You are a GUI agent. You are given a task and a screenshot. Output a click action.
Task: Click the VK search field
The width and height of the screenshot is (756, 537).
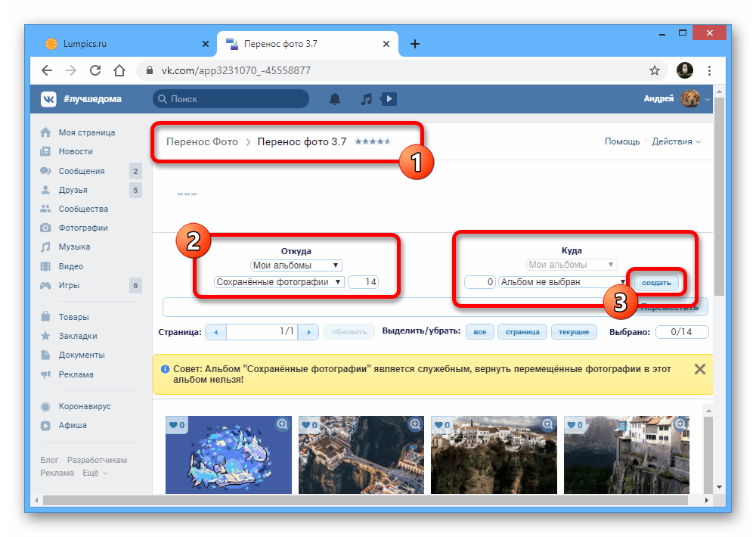[231, 99]
